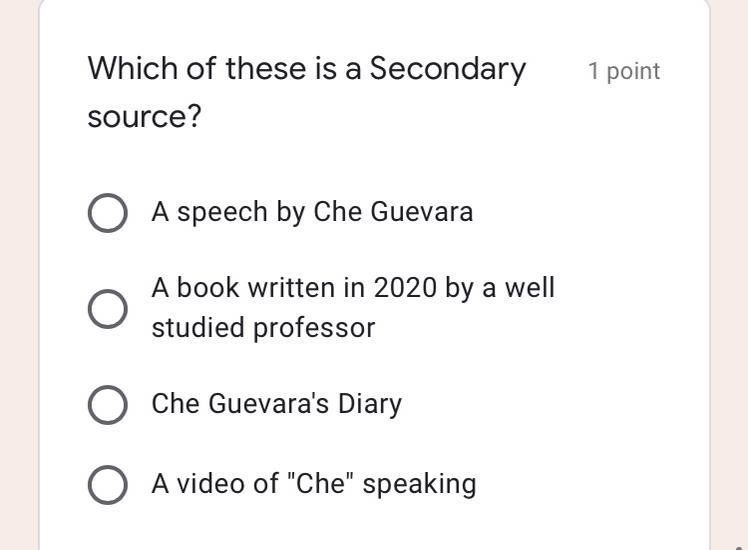This screenshot has height=550, width=748.
Task: Click the 'A video of "Che" speaking' label
Action: coord(314,484)
